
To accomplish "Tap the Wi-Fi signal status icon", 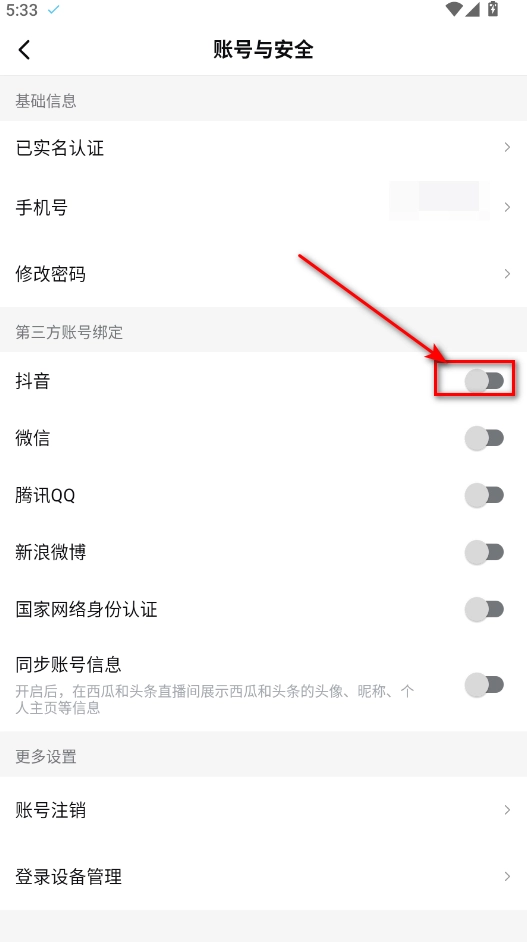I will click(x=454, y=8).
